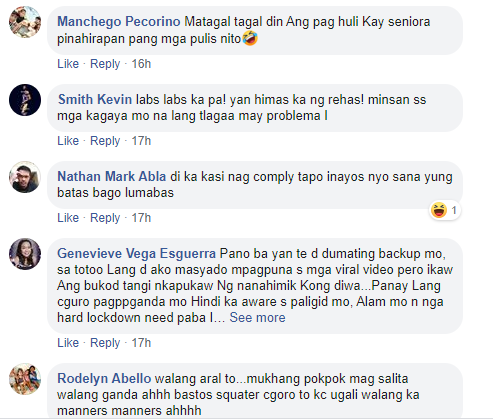Like Smith Kevin's comment
The image size is (493, 419).
coord(68,141)
